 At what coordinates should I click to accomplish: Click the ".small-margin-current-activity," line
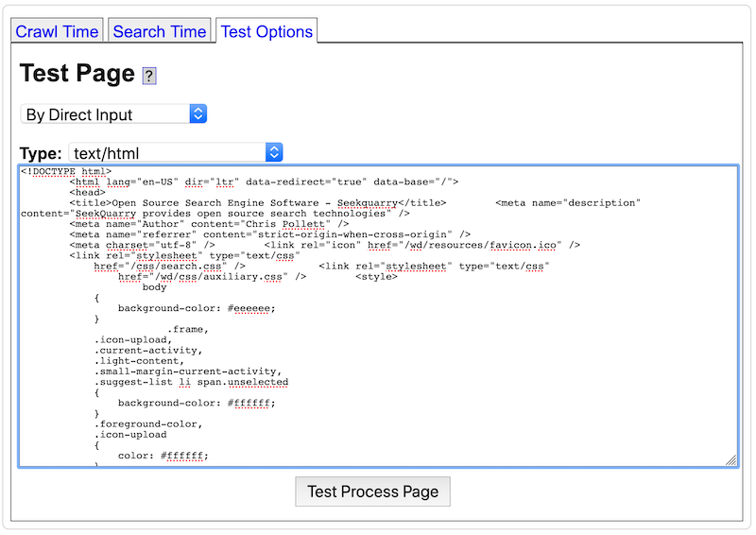pyautogui.click(x=188, y=371)
